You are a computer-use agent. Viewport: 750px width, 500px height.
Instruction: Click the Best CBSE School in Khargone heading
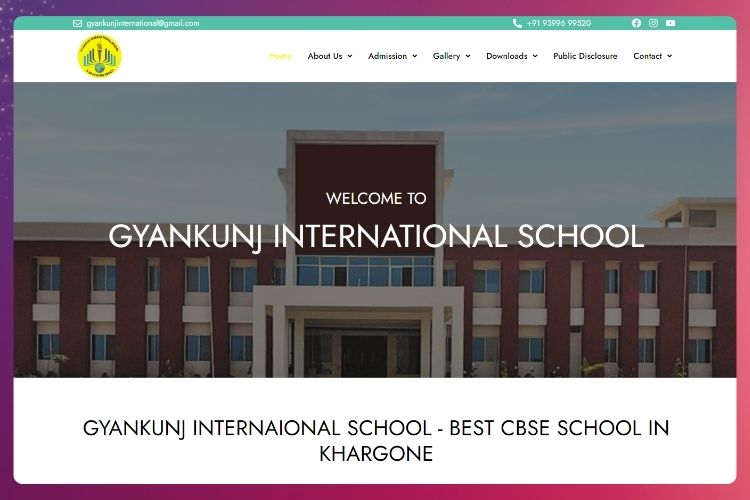376,441
